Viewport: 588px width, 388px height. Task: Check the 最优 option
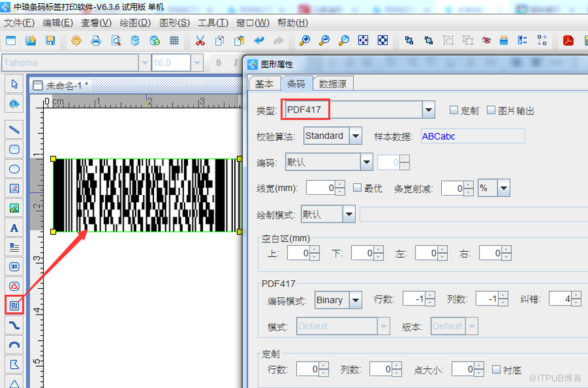[x=357, y=188]
